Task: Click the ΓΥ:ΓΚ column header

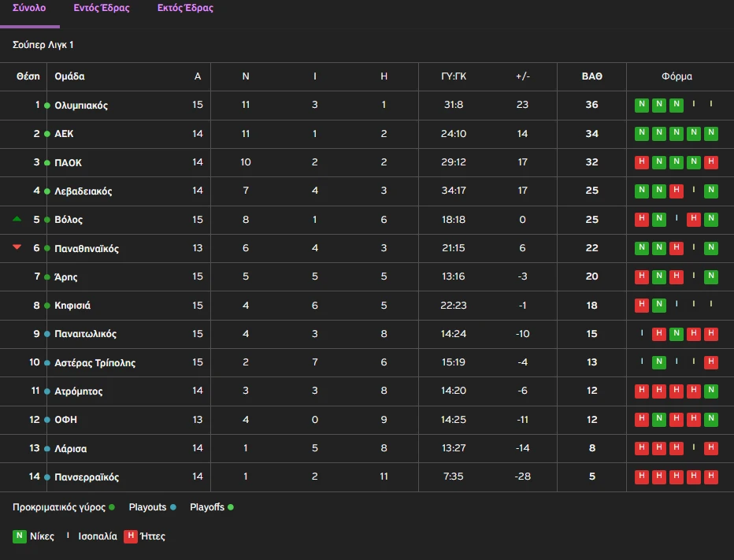Action: click(x=454, y=76)
